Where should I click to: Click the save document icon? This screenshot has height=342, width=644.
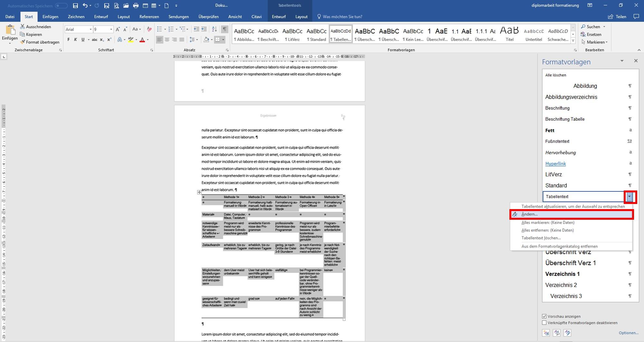click(75, 5)
